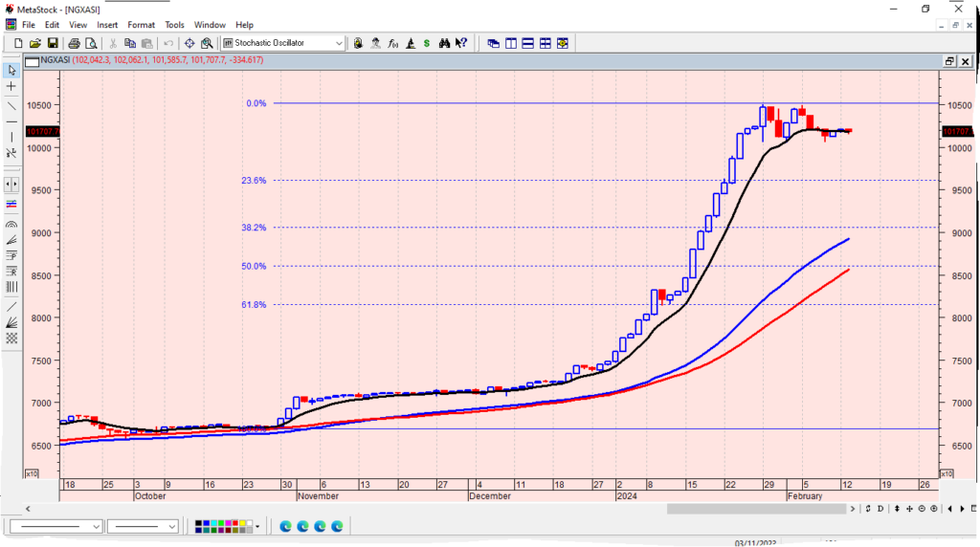
Task: Choose the Fibonacci arcs tool
Action: point(11,223)
